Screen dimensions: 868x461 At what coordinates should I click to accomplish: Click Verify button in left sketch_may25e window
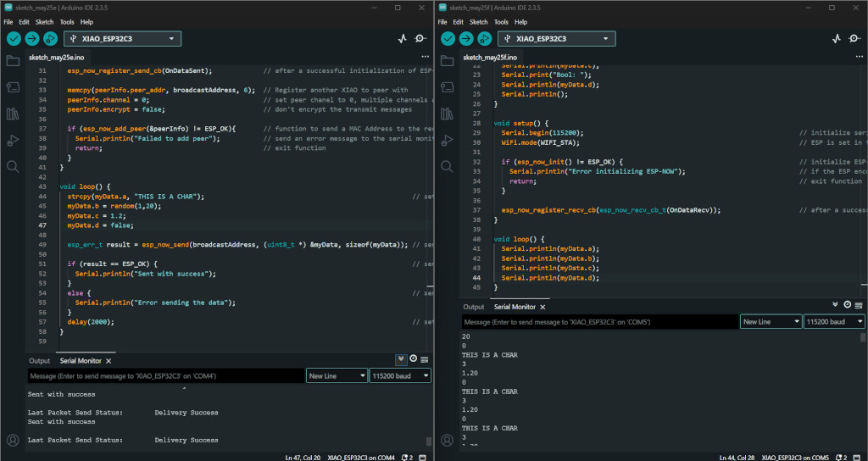coord(14,39)
